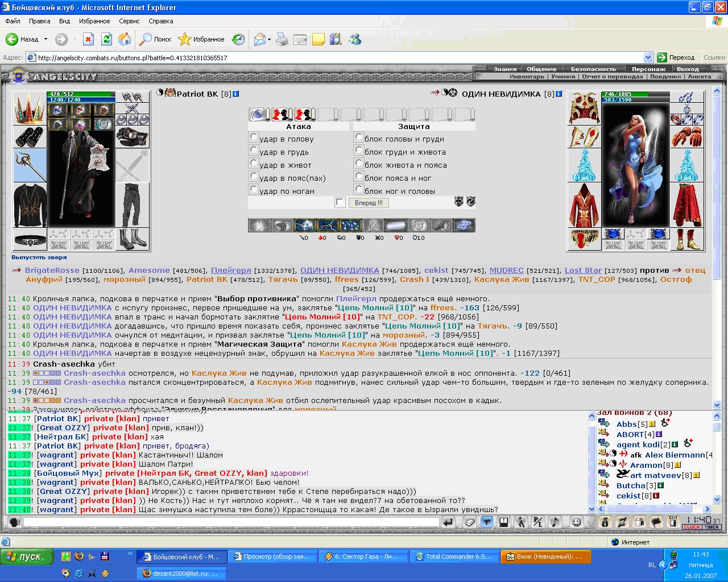The width and height of the screenshot is (728, 582).
Task: Open «Поединки» submenu item
Action: tap(665, 76)
